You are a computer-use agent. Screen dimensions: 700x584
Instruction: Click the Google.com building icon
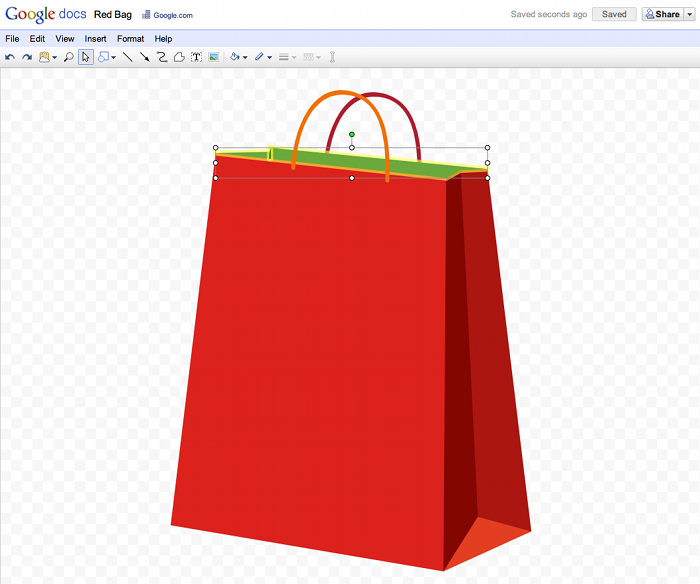coord(146,15)
